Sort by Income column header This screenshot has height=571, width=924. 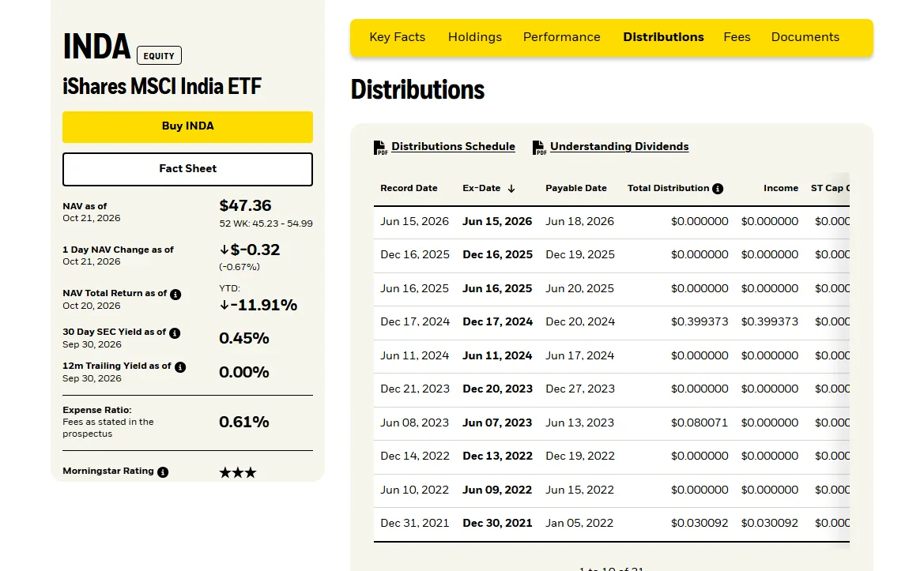point(781,189)
